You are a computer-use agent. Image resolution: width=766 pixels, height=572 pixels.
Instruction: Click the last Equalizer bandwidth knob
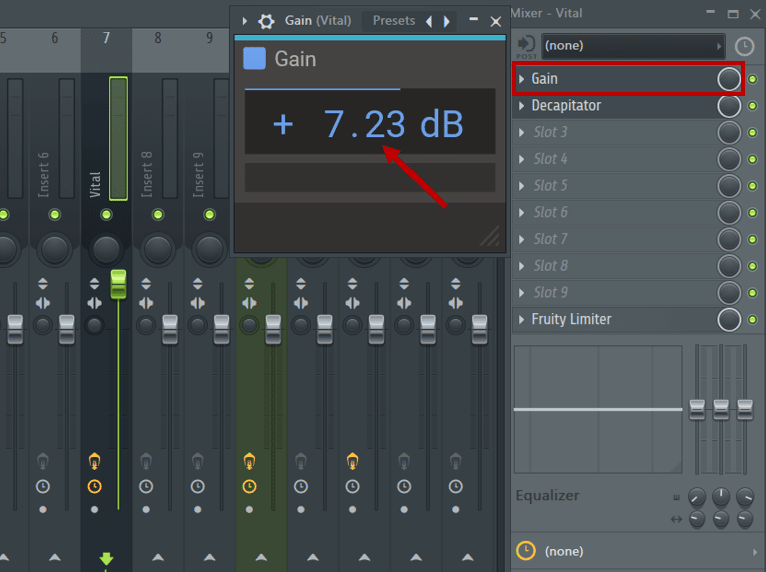point(745,519)
